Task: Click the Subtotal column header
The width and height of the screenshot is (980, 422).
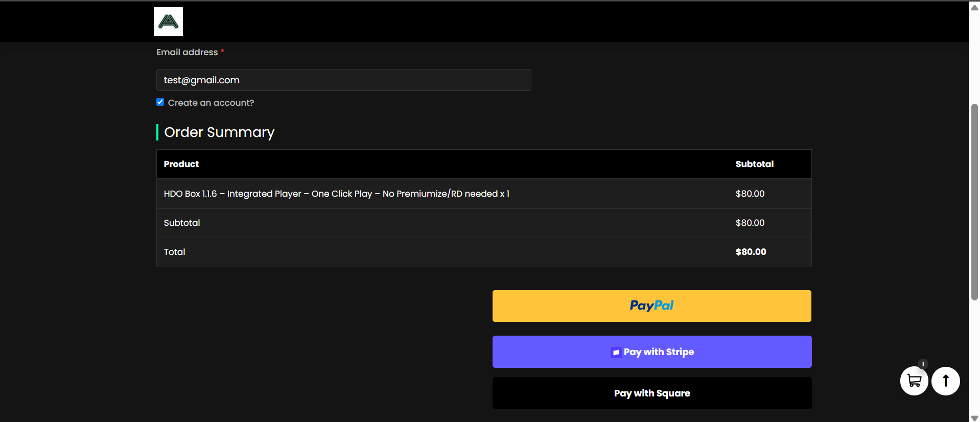Action: click(755, 164)
